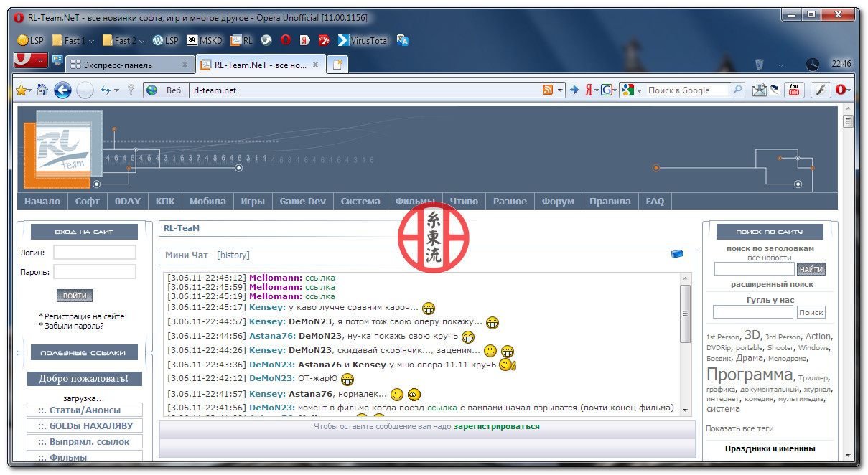Open a new tab
This screenshot has height=475, width=868.
337,65
